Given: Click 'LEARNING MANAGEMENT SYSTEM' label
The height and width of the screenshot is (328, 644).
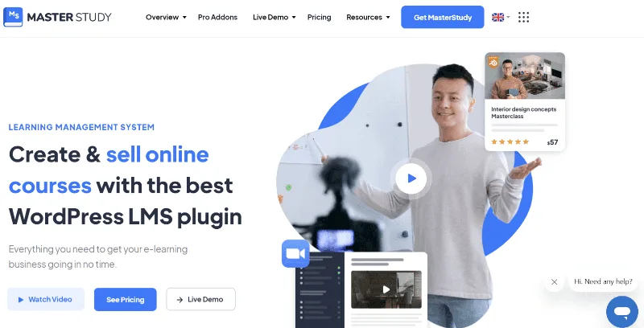Looking at the screenshot, I should (81, 127).
